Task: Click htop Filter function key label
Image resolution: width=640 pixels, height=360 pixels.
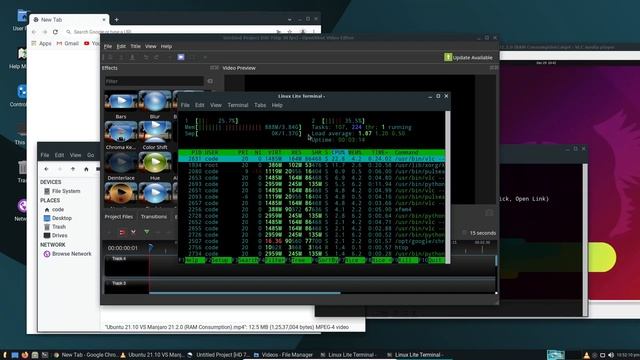Action: click(x=274, y=260)
